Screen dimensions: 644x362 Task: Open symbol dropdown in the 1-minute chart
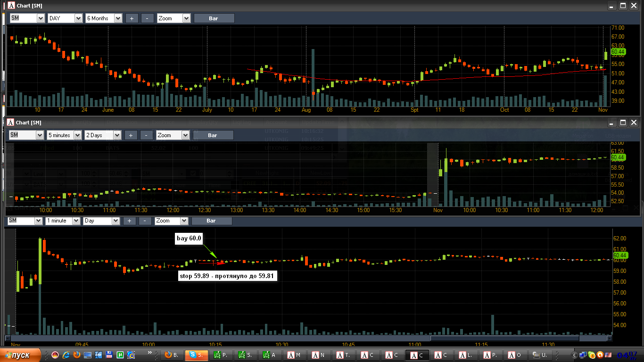click(39, 221)
